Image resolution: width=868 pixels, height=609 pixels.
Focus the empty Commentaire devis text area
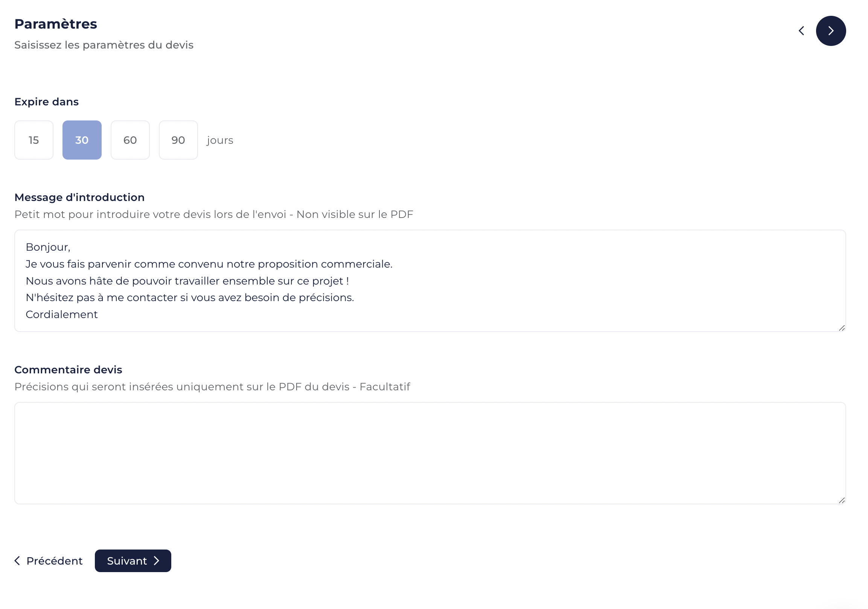pos(430,453)
